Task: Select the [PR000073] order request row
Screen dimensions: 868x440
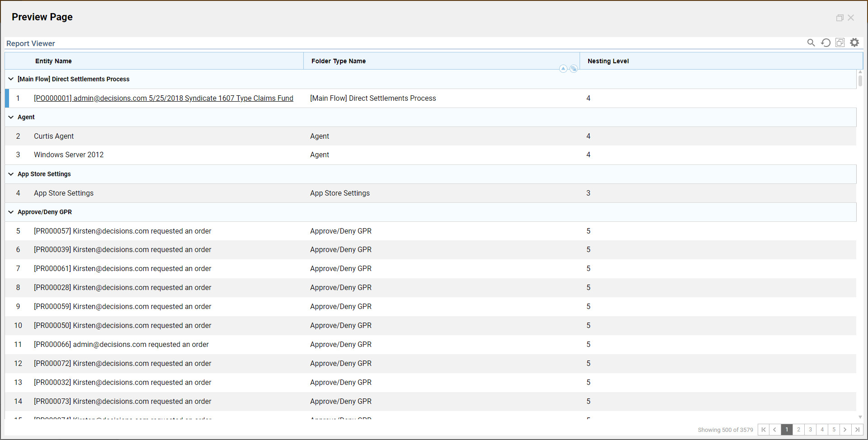Action: pos(430,402)
